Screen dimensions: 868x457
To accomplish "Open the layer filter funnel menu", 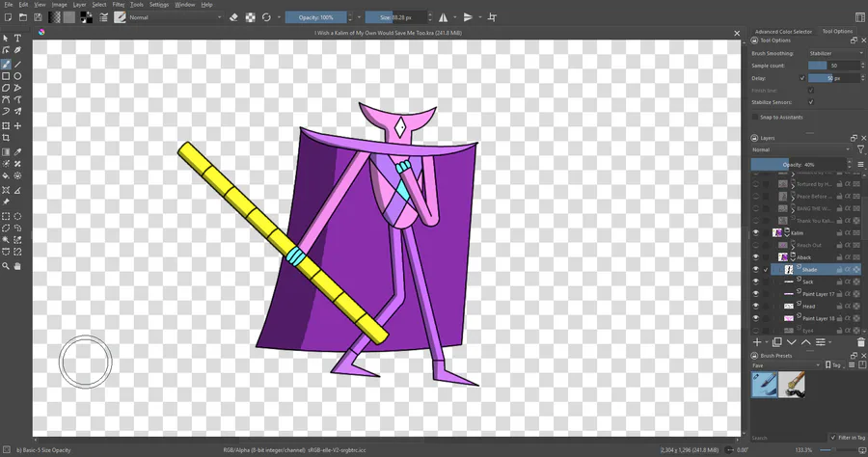I will click(860, 150).
